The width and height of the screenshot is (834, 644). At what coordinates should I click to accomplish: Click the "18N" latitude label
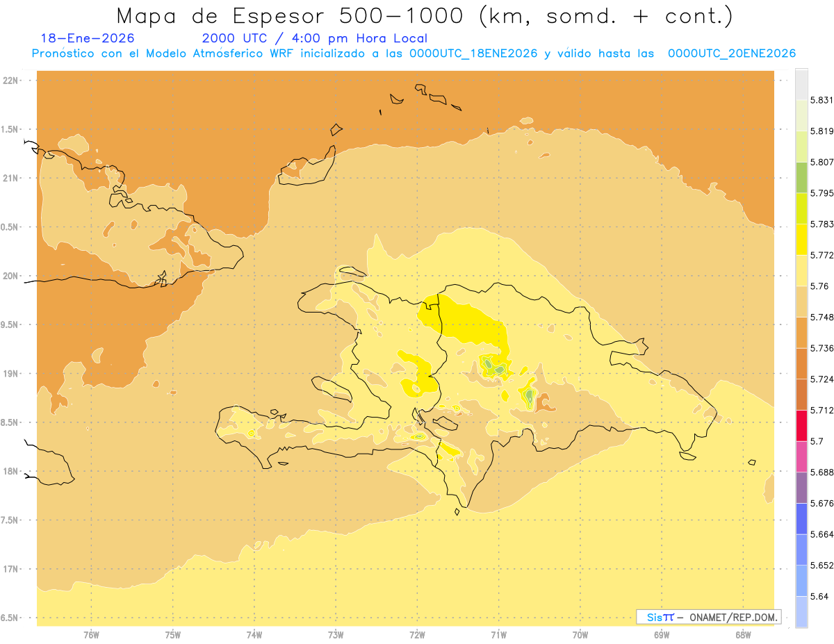(10, 471)
